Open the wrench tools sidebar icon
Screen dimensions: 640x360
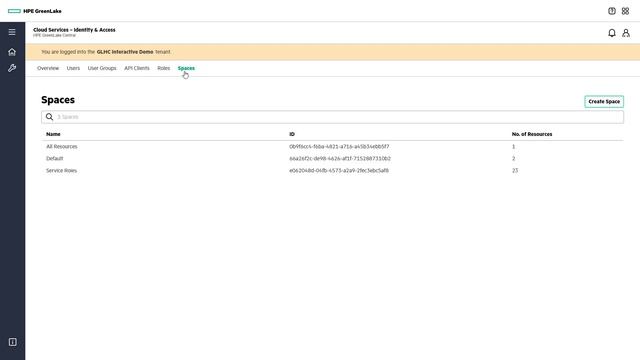point(12,68)
